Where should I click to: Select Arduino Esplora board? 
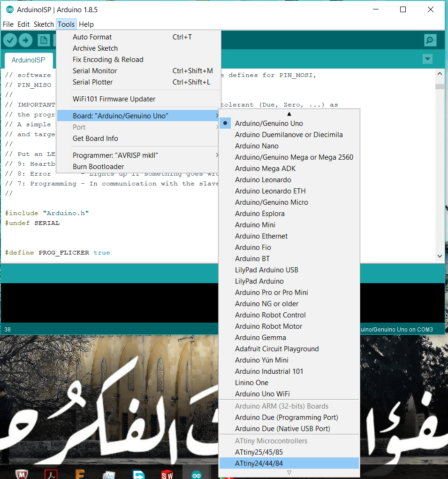click(x=289, y=214)
